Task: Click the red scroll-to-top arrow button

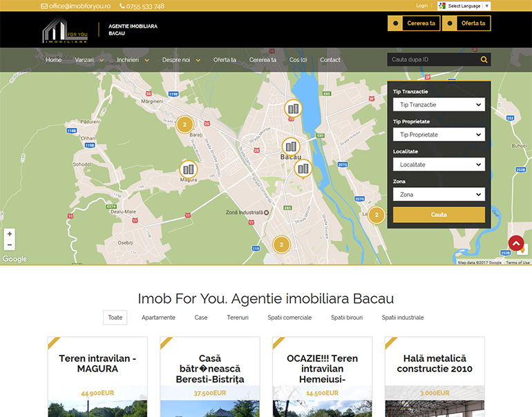Action: coord(516,243)
